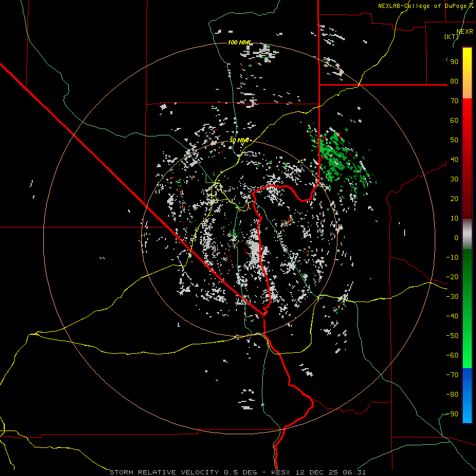
Task: Click the -90 value on the scale
Action: tap(452, 414)
